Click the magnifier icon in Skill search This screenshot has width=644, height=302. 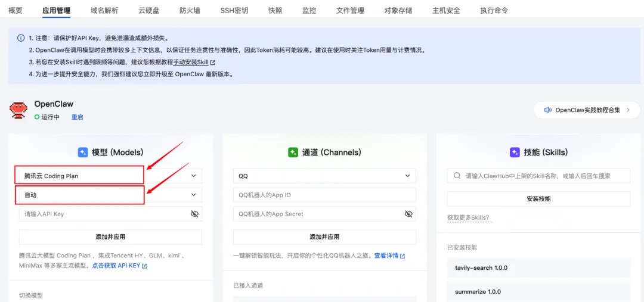pyautogui.click(x=457, y=176)
